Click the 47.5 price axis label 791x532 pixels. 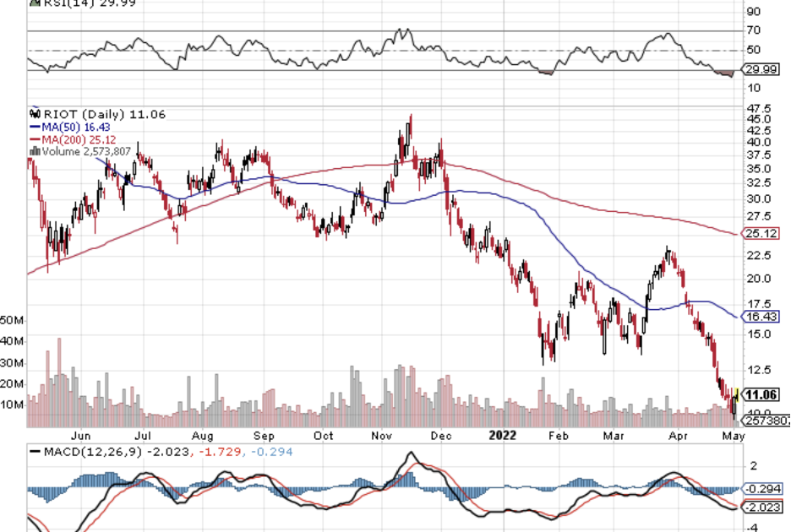pos(758,109)
